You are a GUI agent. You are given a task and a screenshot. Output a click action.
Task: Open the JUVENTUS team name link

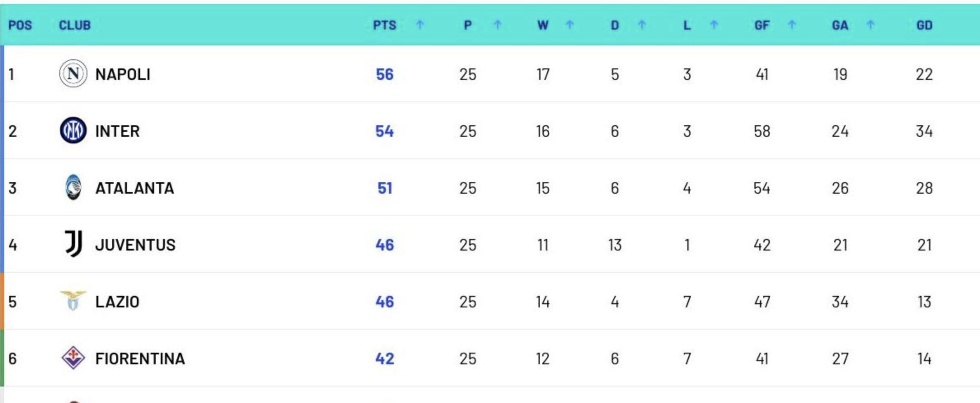point(136,245)
